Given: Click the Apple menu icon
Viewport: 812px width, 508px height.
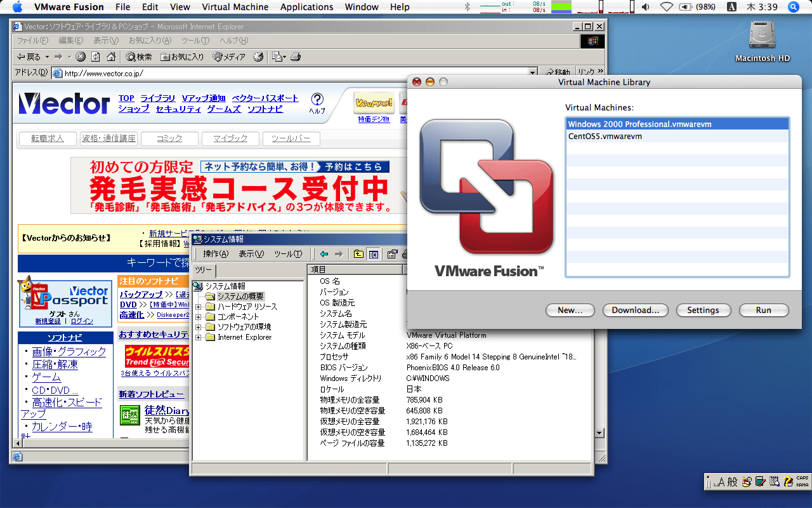Looking at the screenshot, I should tap(18, 7).
